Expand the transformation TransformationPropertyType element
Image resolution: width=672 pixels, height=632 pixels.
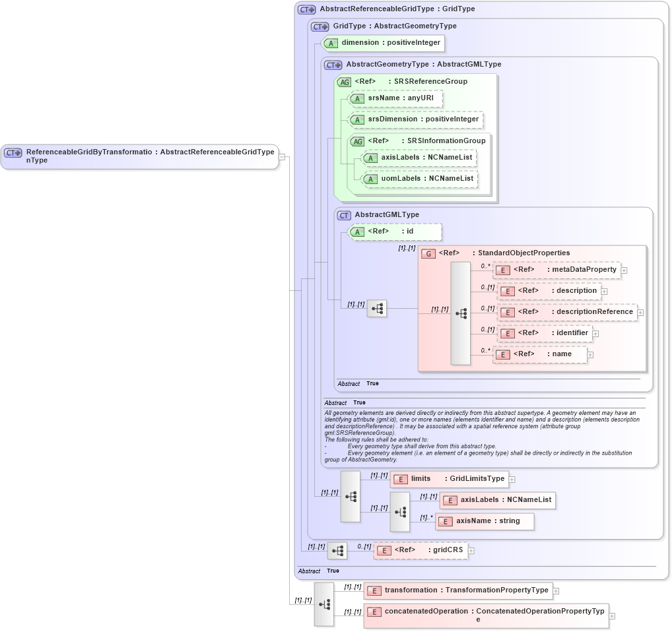coord(556,591)
